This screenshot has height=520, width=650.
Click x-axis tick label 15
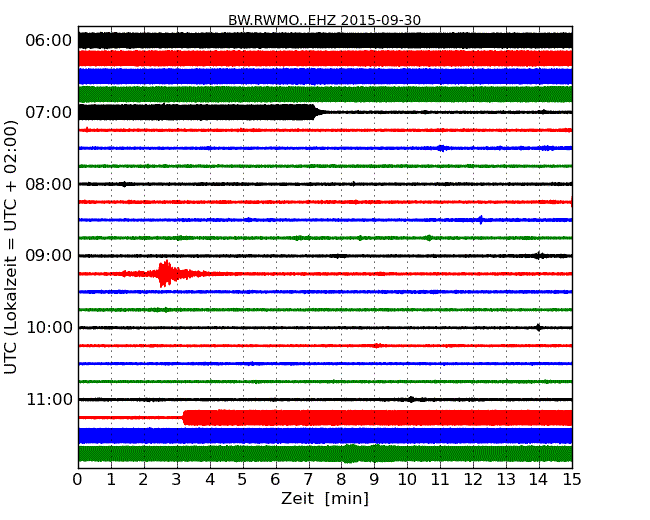tap(572, 480)
